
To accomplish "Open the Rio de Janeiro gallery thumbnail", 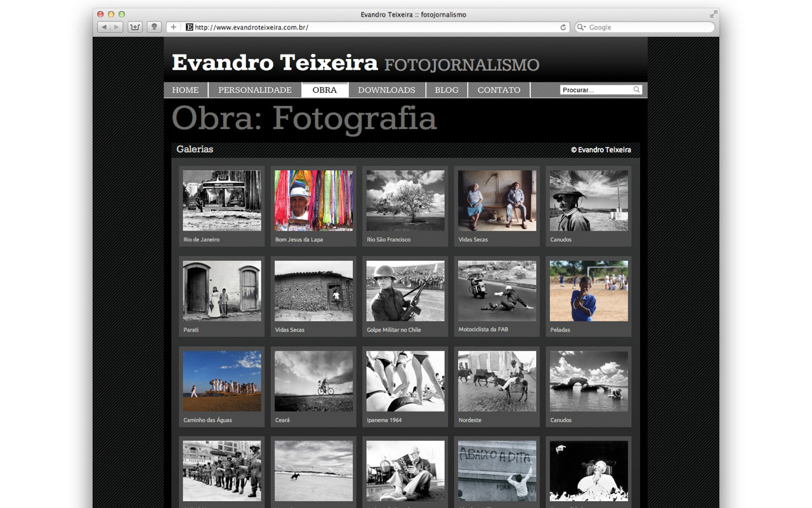I will 221,200.
